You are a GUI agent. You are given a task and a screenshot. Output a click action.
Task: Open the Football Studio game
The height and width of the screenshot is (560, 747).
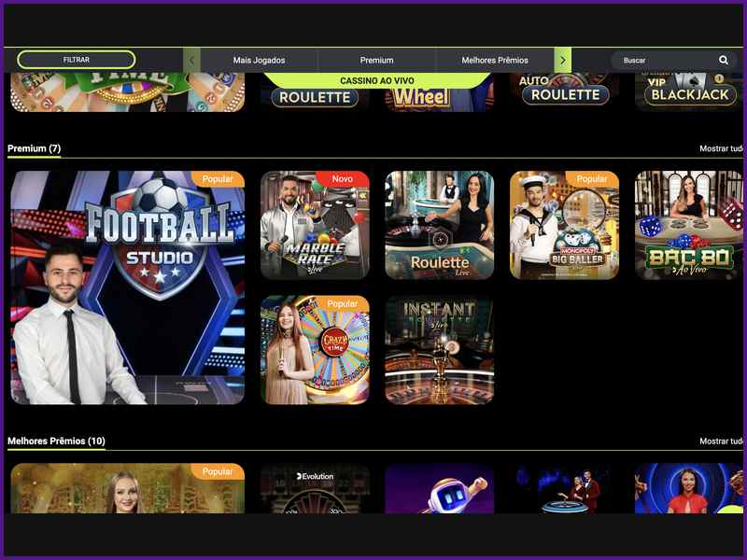pyautogui.click(x=128, y=287)
